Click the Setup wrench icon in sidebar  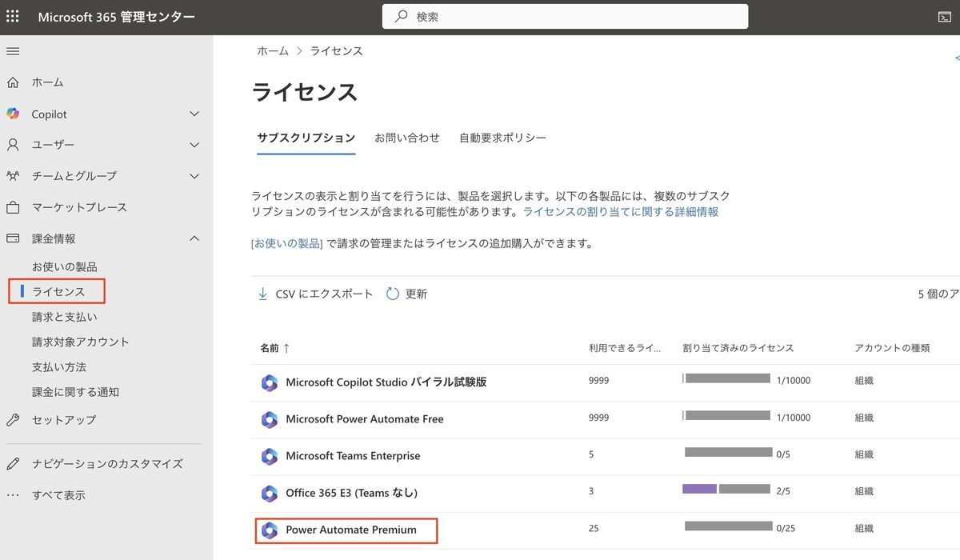pyautogui.click(x=13, y=420)
